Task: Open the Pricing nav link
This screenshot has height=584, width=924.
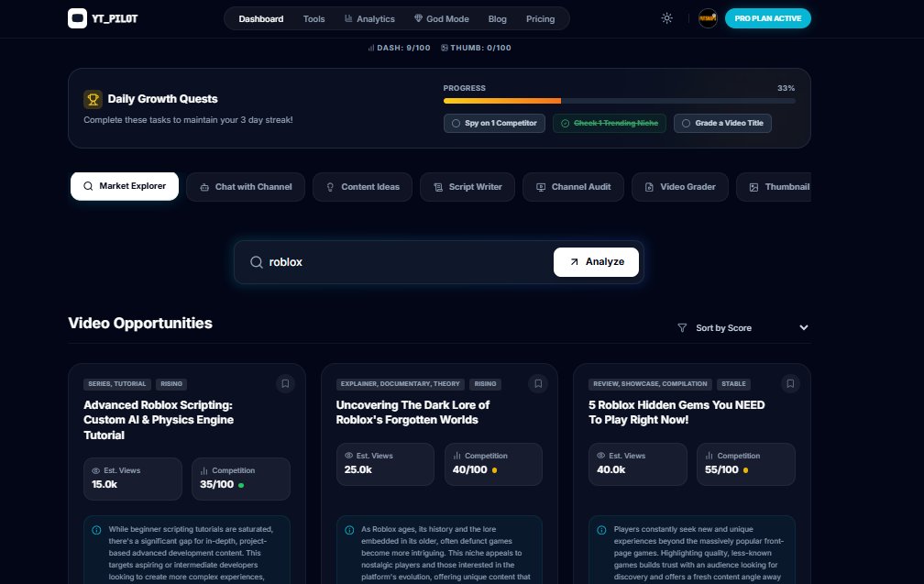Action: coord(541,19)
